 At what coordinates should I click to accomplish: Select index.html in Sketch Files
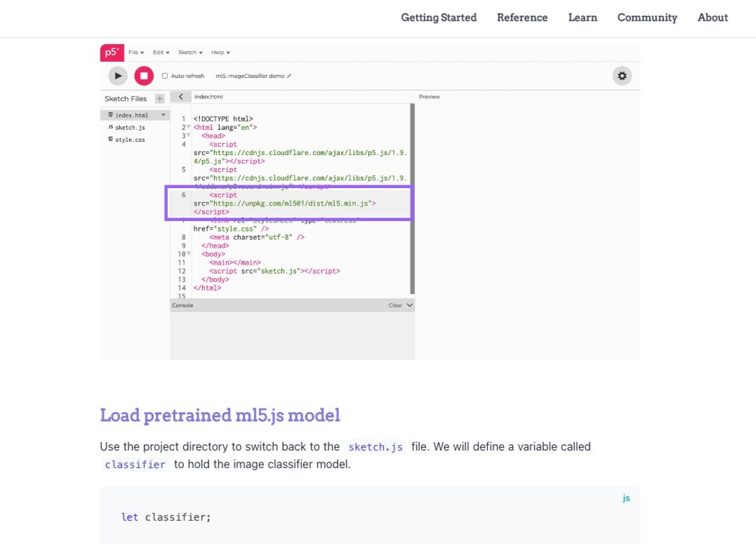tap(131, 115)
